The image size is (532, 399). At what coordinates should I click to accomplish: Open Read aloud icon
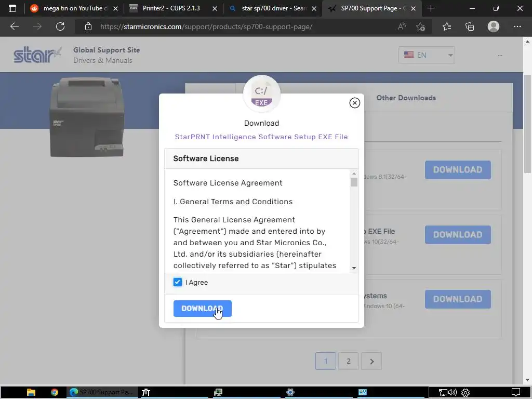[402, 26]
